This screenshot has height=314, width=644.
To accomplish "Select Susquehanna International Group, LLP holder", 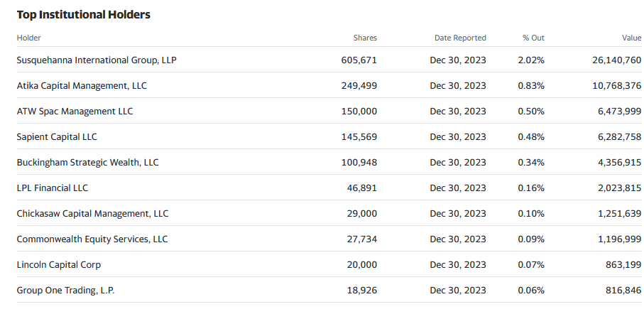I will pyautogui.click(x=96, y=60).
